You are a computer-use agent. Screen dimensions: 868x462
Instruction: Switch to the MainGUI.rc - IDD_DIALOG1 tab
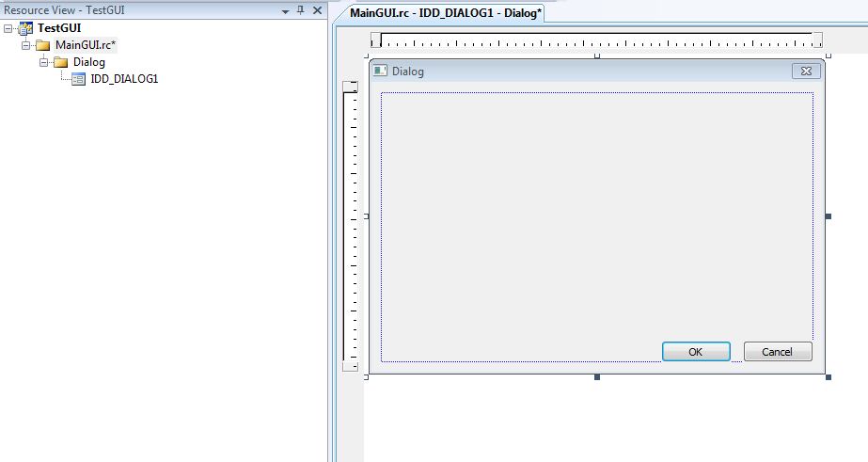(446, 13)
